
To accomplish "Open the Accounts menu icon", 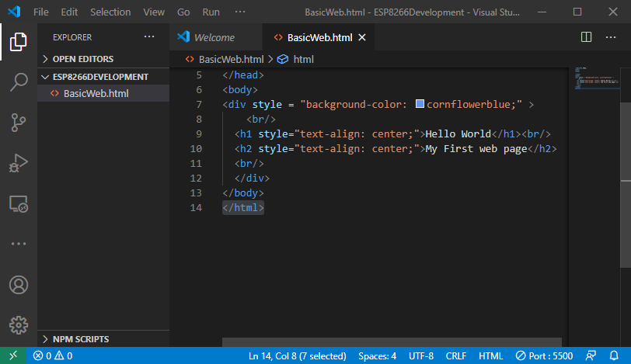I will tap(19, 285).
